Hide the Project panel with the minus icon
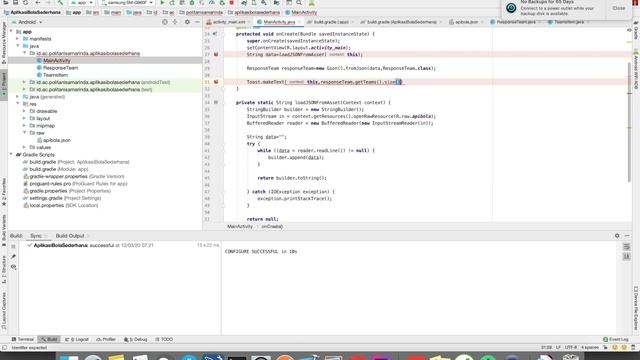The height and width of the screenshot is (360, 640). 198,22
